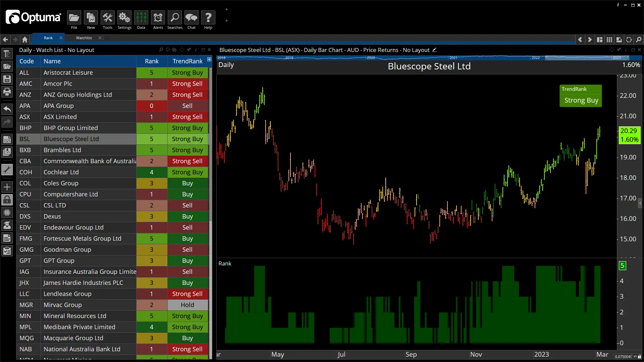
Task: Click the edit pencil beside chart title
Action: tap(434, 50)
